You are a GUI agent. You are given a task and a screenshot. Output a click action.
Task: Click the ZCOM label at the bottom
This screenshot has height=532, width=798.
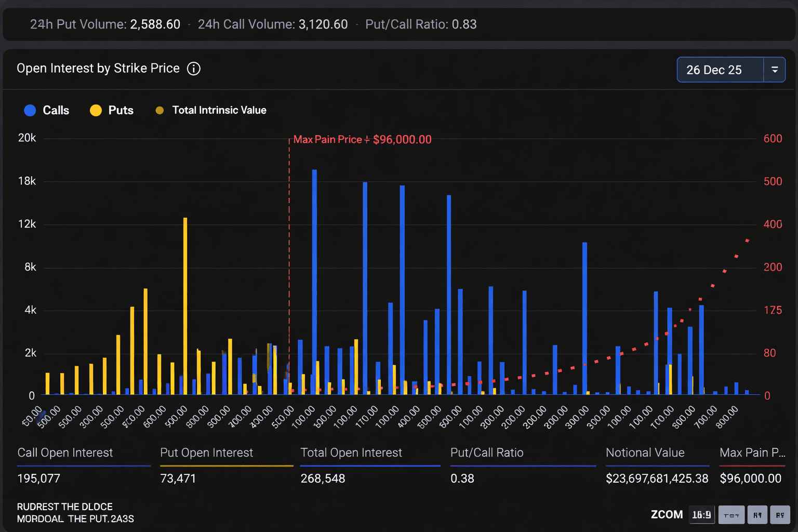[667, 514]
